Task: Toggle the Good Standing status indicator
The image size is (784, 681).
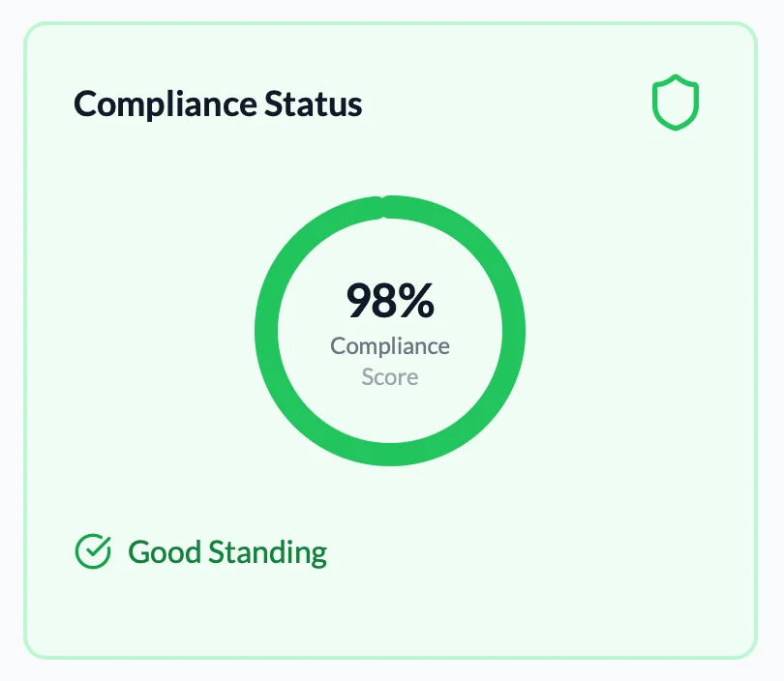Action: 198,551
